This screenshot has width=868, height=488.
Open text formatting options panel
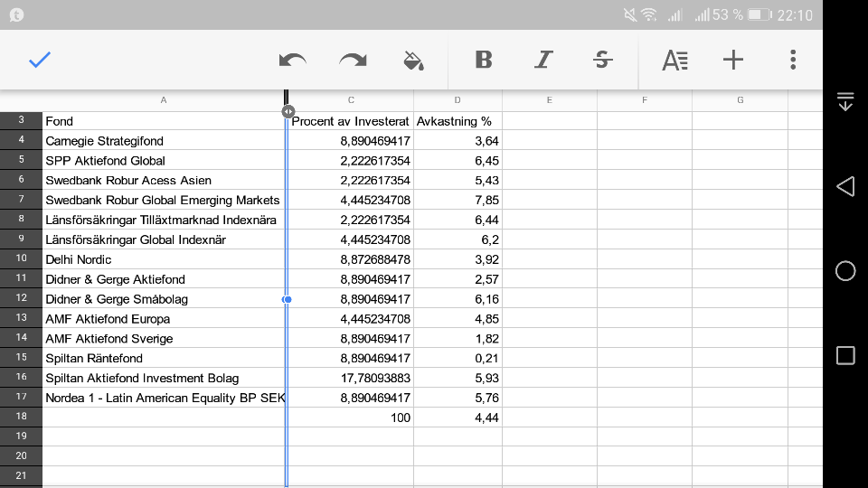point(675,60)
